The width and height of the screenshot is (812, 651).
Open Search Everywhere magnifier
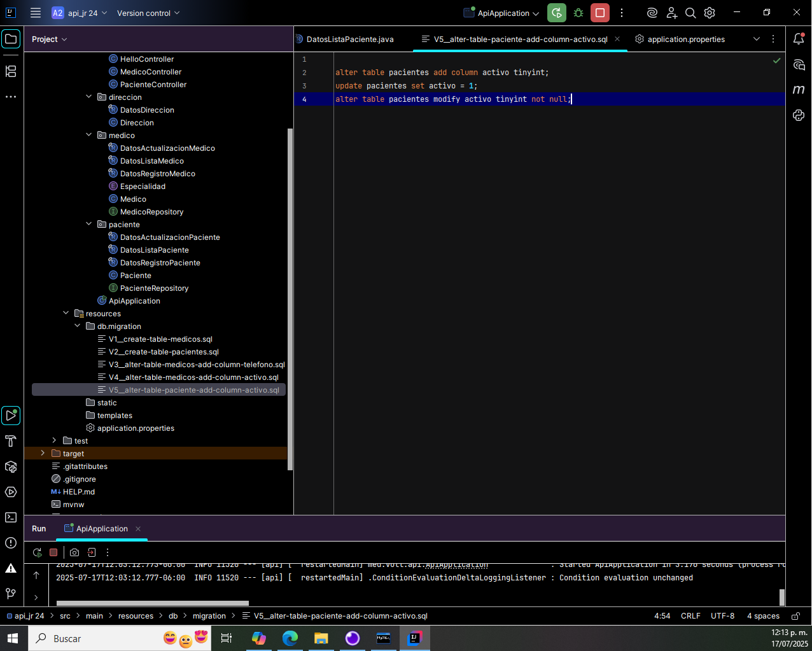click(x=690, y=13)
